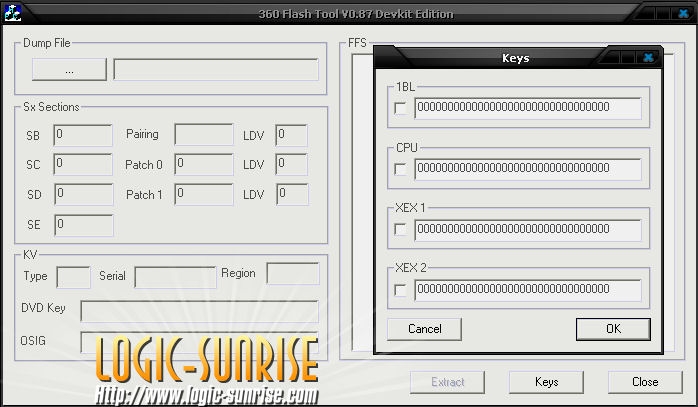Click the Patch 1 field
The height and width of the screenshot is (407, 698).
pos(204,195)
